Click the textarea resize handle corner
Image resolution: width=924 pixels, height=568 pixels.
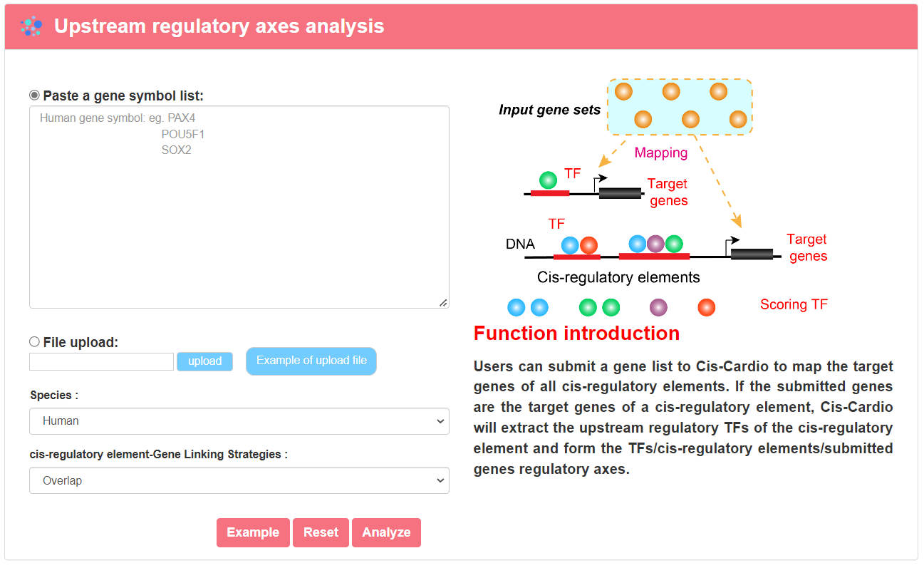tap(443, 303)
